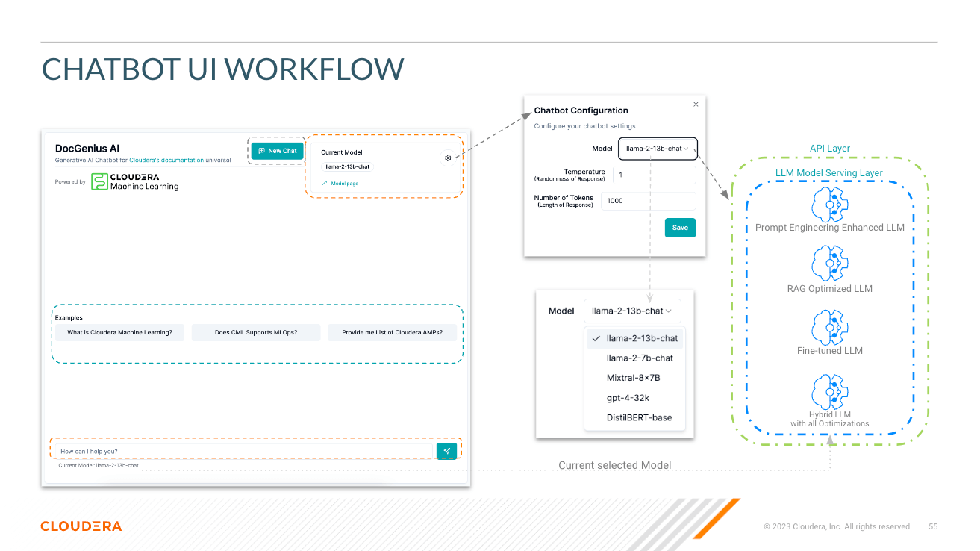Click the arrow icon beside Model page
This screenshot has height=551, width=980.
click(325, 183)
